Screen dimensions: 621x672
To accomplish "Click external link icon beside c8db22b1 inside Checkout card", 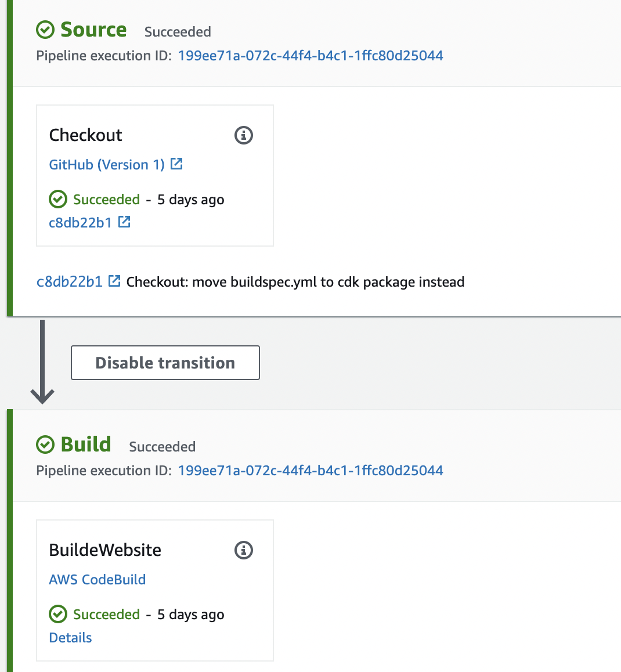I will click(x=124, y=222).
